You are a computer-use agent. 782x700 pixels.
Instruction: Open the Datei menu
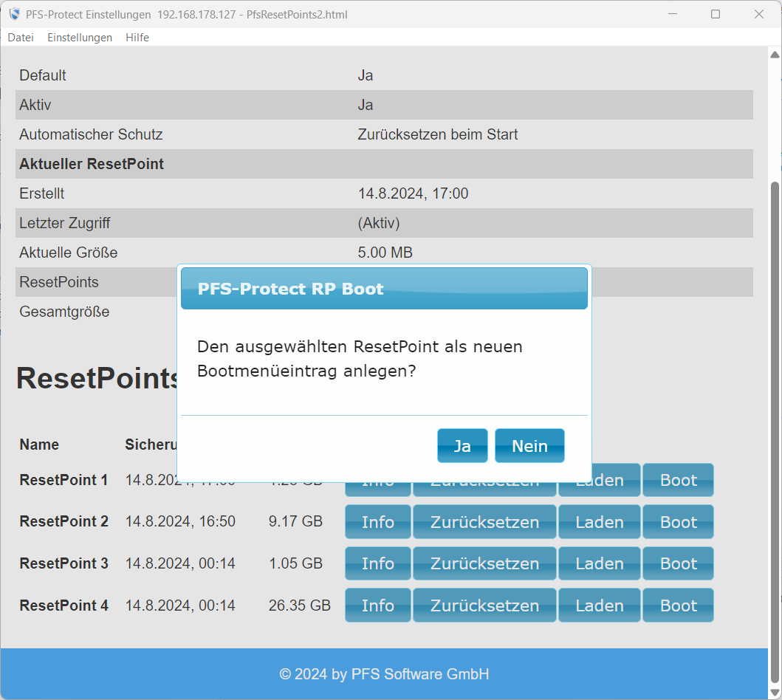[x=21, y=38]
